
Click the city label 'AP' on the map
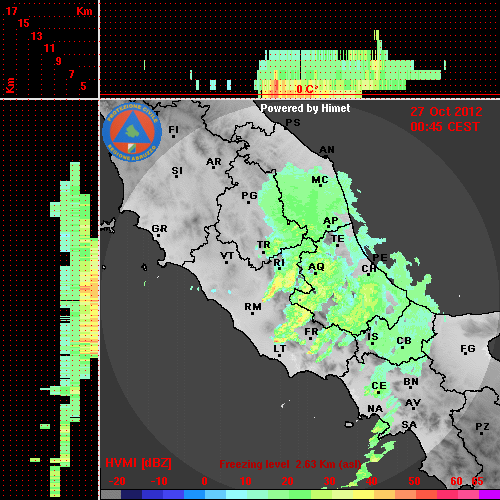pos(331,221)
